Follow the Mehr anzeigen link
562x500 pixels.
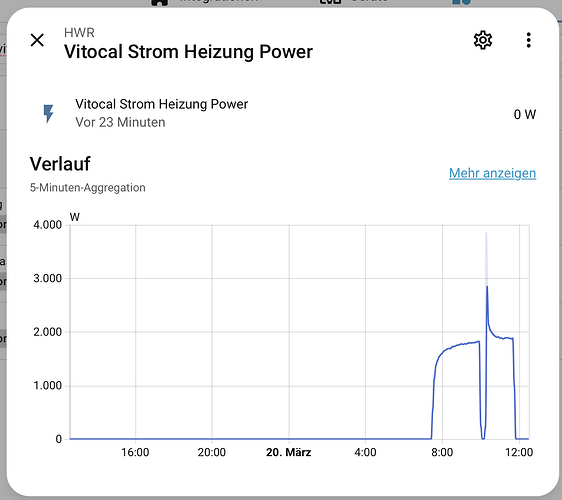(492, 173)
